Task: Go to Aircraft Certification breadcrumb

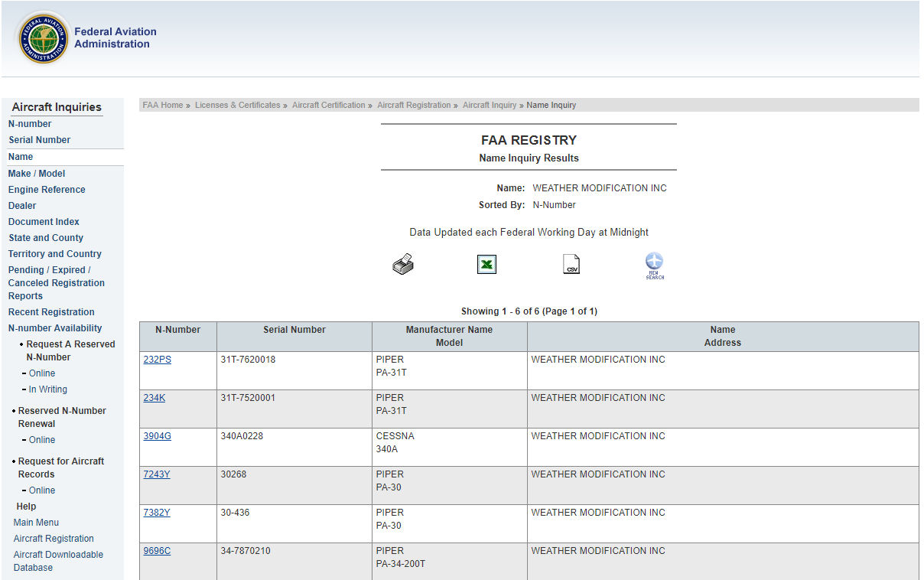Action: coord(329,105)
